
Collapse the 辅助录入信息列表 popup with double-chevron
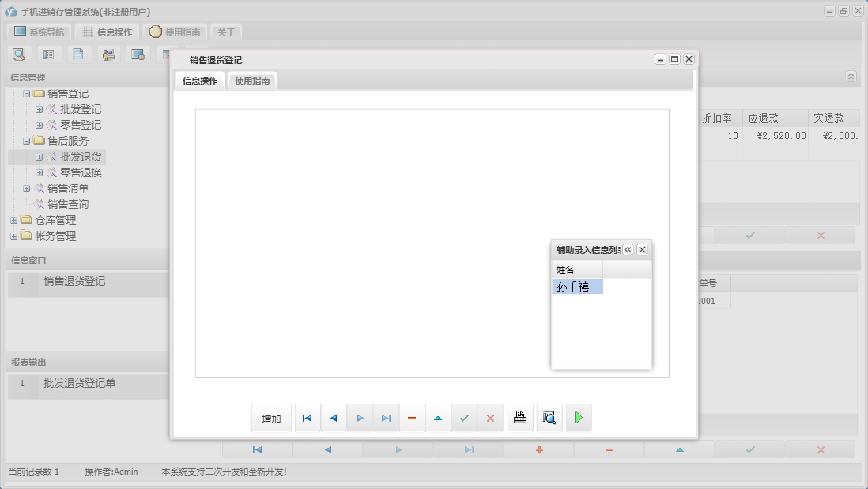[x=628, y=250]
